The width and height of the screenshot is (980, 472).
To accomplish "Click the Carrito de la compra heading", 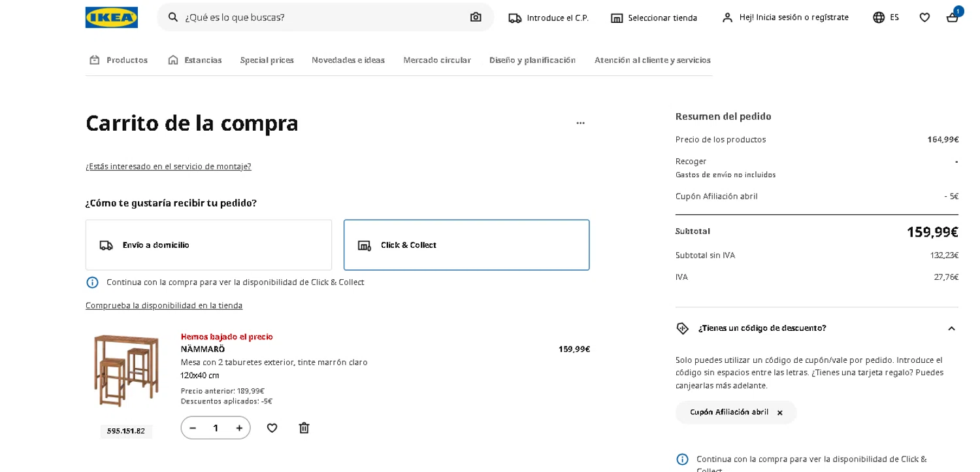I will pos(192,123).
